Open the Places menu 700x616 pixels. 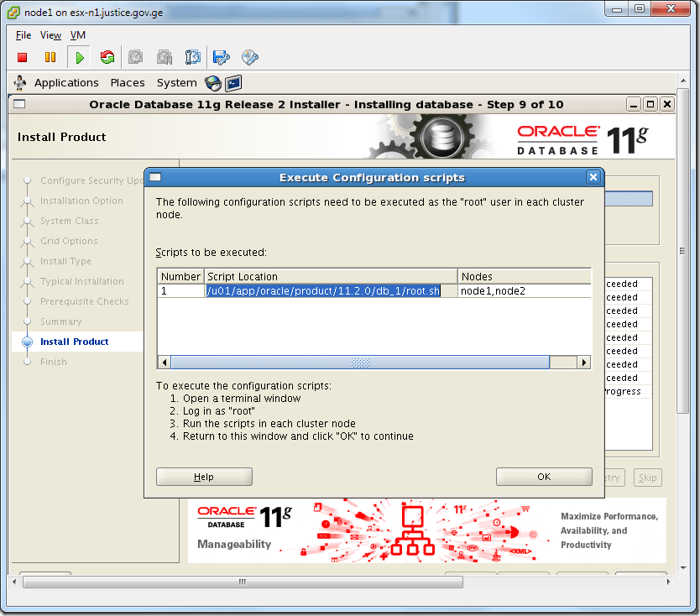tap(127, 82)
